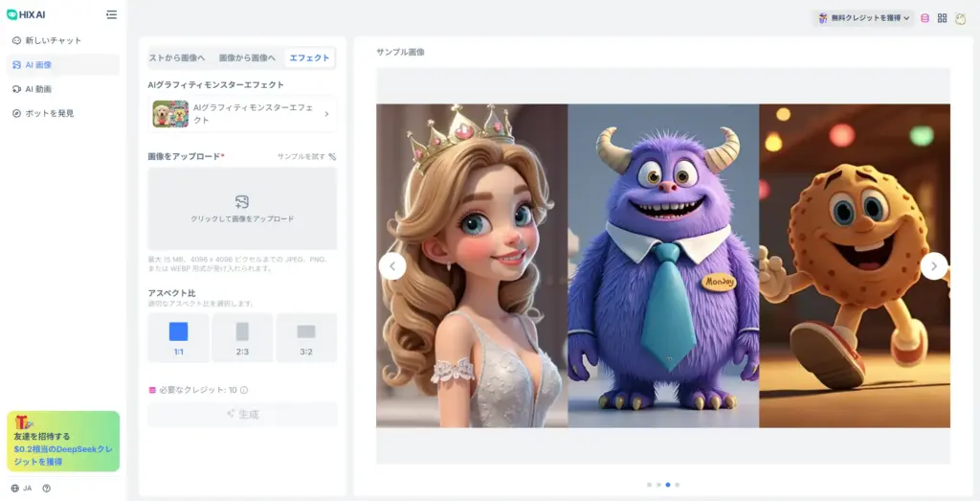
Task: Select the 3:2 aspect ratio
Action: pyautogui.click(x=306, y=337)
